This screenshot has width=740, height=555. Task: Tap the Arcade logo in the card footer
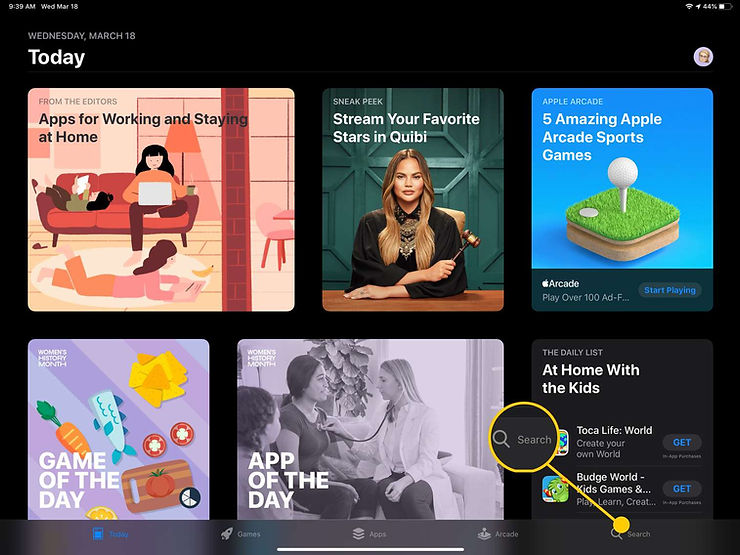pyautogui.click(x=560, y=284)
